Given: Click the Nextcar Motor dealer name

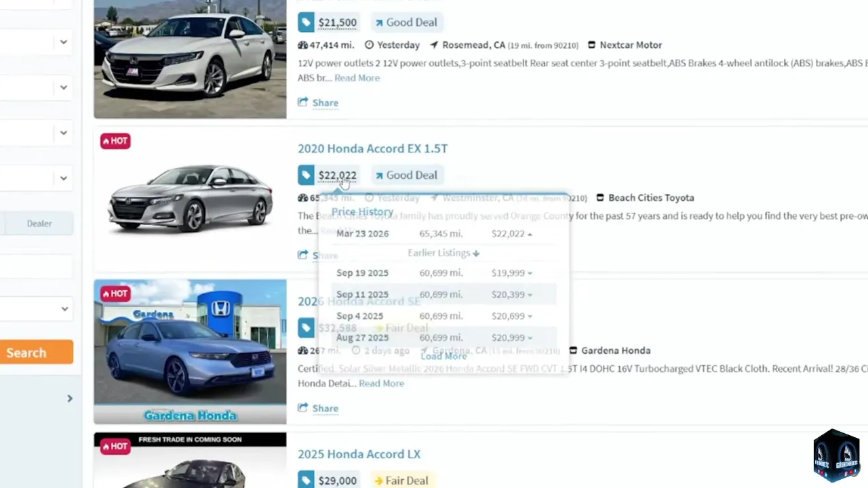Looking at the screenshot, I should pyautogui.click(x=631, y=45).
